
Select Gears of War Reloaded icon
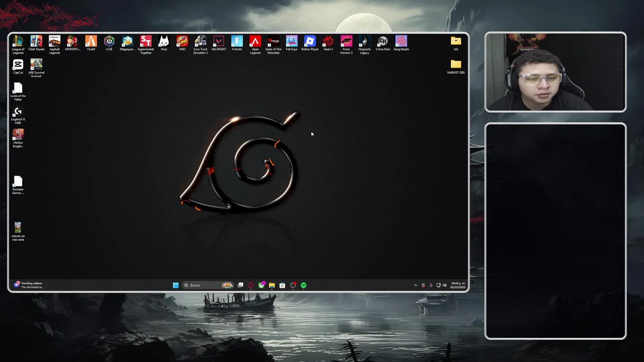tap(273, 45)
